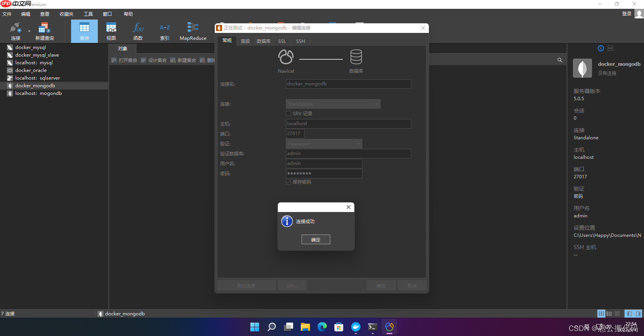Click 打开集合 open collection button
The image size is (644, 336).
124,60
